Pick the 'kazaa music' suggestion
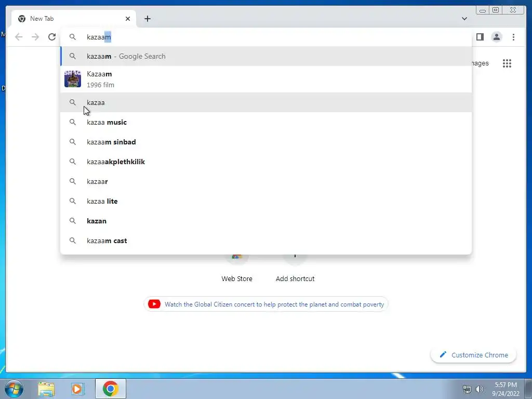The image size is (532, 399). coord(266,122)
